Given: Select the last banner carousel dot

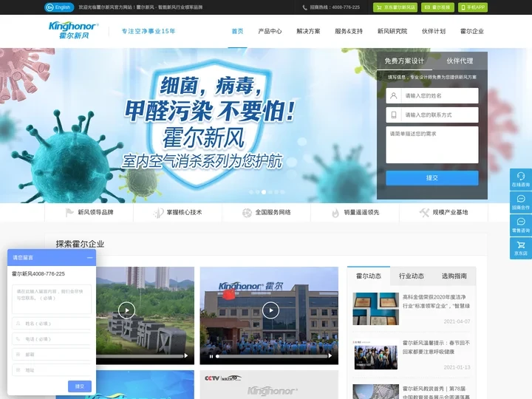Looking at the screenshot, I should [x=282, y=192].
